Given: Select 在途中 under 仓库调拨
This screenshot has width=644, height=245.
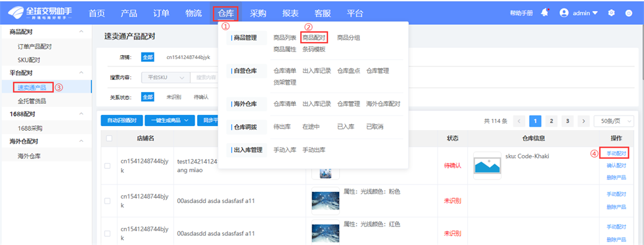Looking at the screenshot, I should click(311, 127).
